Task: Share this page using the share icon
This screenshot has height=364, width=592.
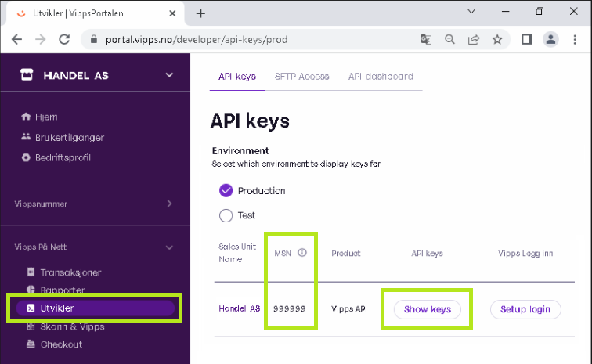Action: pyautogui.click(x=474, y=39)
